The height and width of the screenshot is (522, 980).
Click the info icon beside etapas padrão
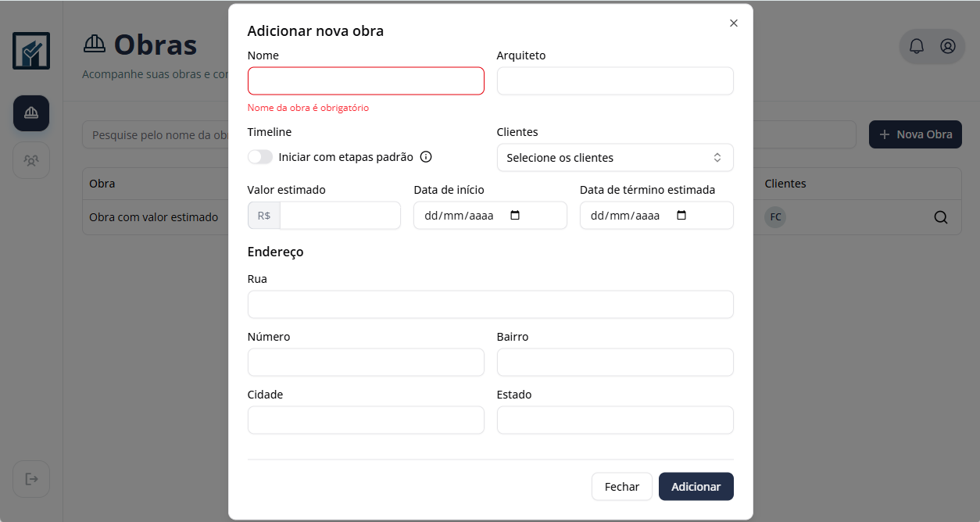[x=426, y=157]
